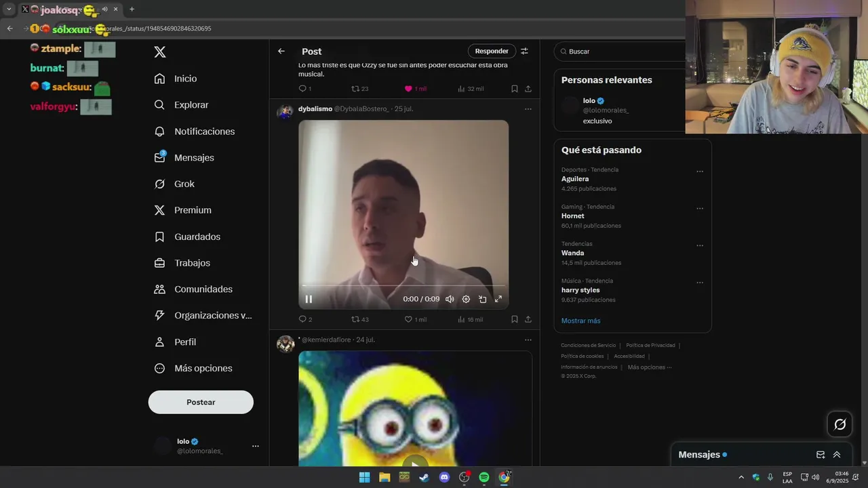This screenshot has height=488, width=868.
Task: Open reply sorting filter icon
Action: [524, 51]
